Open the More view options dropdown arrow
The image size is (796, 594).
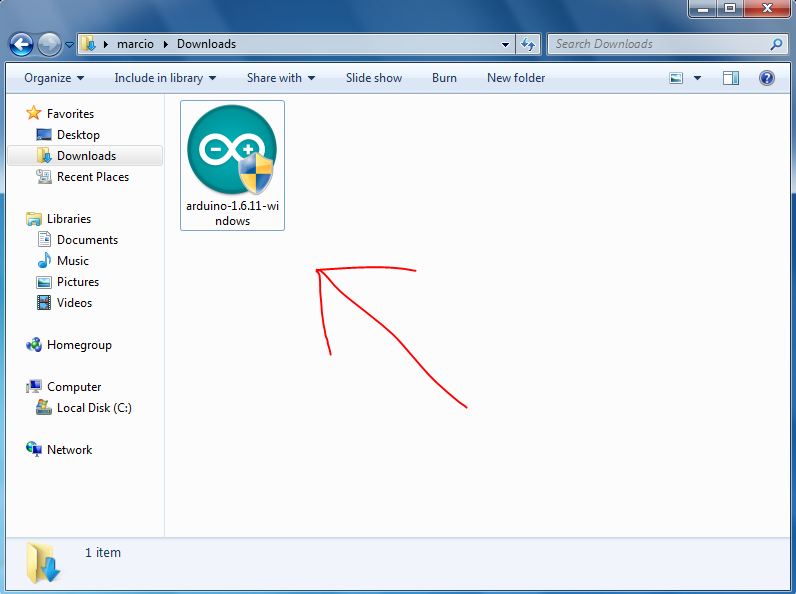698,78
